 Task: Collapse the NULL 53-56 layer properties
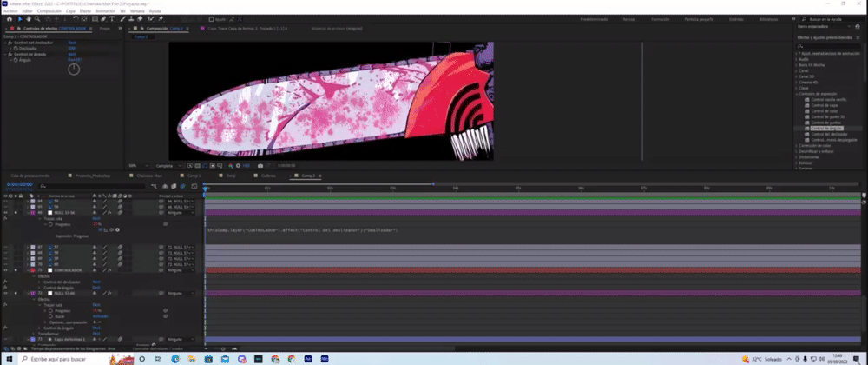(x=28, y=213)
